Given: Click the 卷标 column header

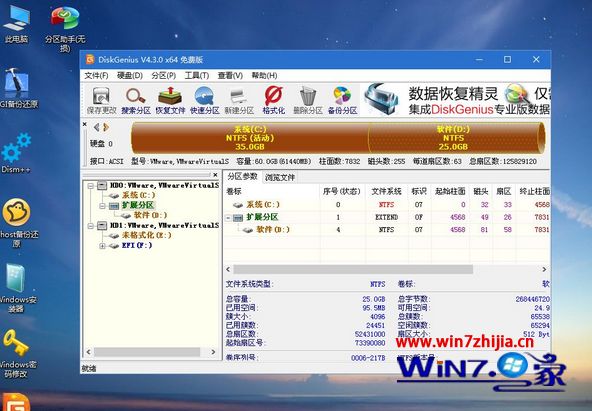Looking at the screenshot, I should [x=272, y=191].
